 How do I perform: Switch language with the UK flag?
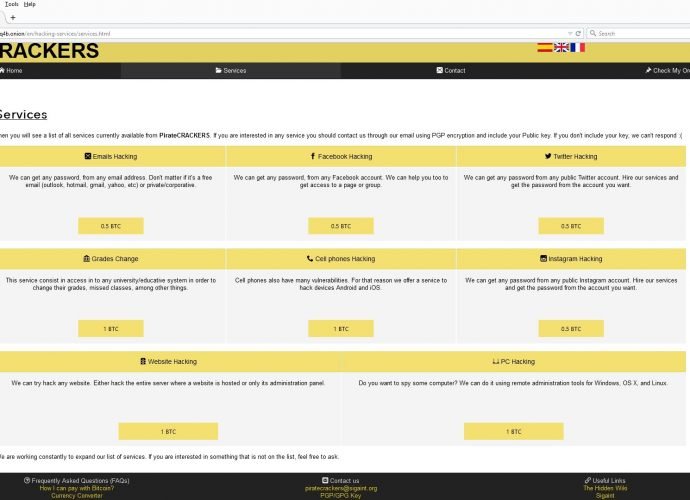point(561,47)
